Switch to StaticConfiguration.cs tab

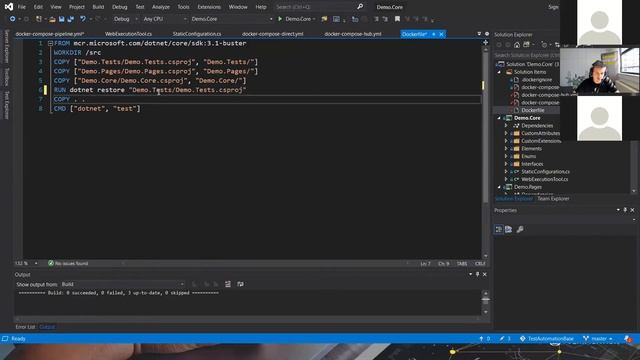click(x=197, y=34)
